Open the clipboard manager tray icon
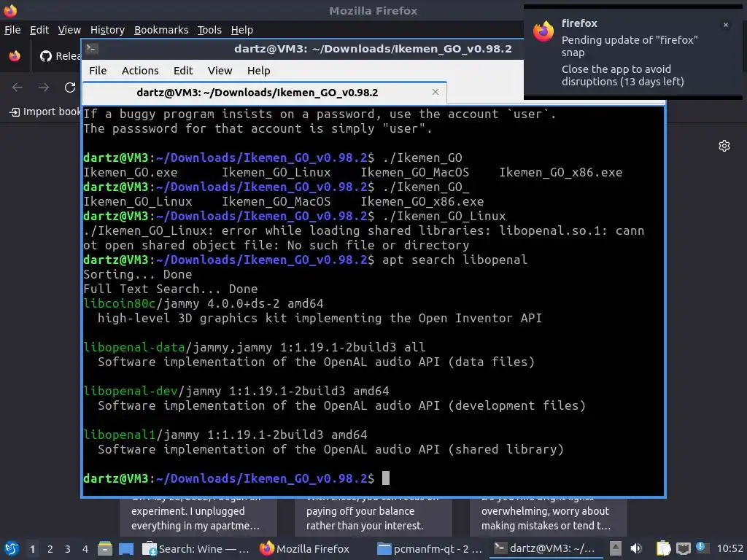The image size is (747, 560). coord(663,548)
